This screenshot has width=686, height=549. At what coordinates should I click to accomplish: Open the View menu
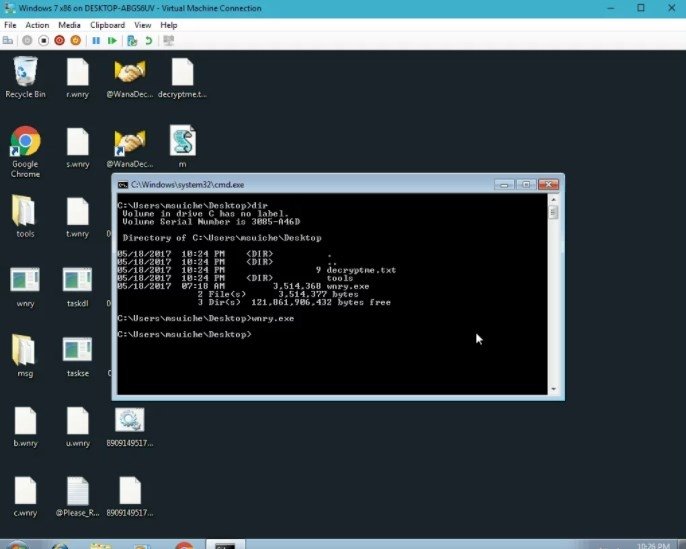[143, 25]
